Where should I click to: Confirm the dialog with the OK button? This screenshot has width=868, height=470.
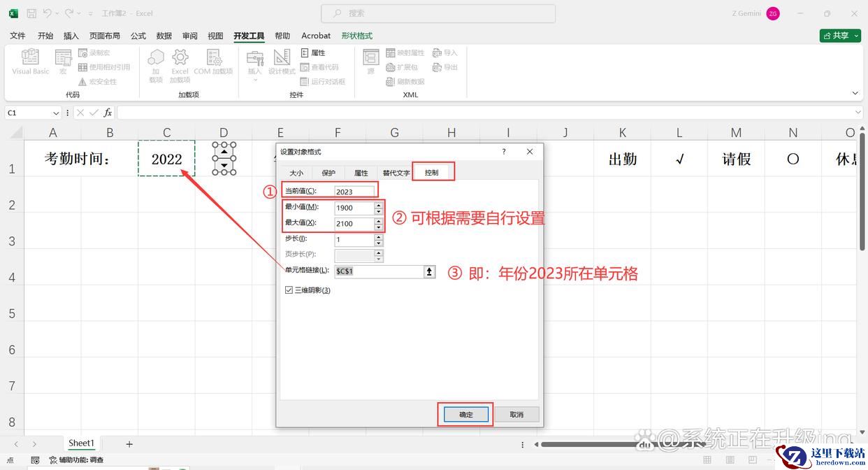[x=465, y=415]
